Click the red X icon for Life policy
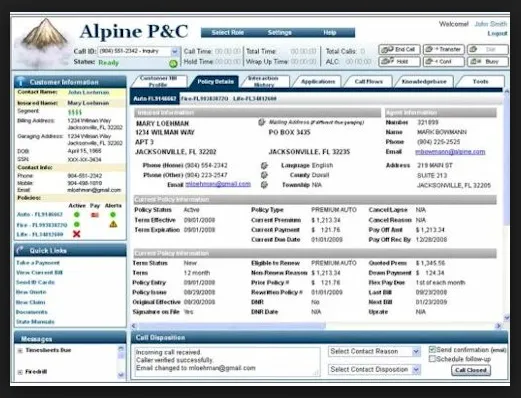 click(x=77, y=234)
